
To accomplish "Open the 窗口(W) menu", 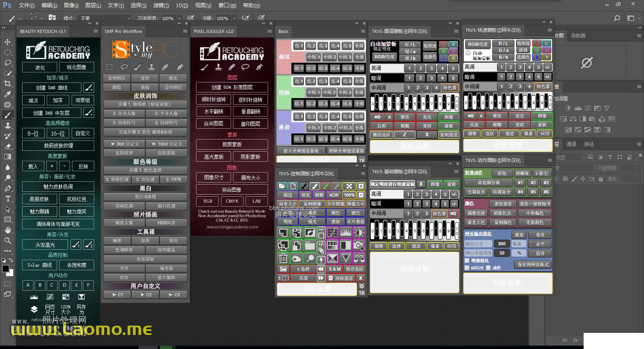I will pyautogui.click(x=227, y=6).
